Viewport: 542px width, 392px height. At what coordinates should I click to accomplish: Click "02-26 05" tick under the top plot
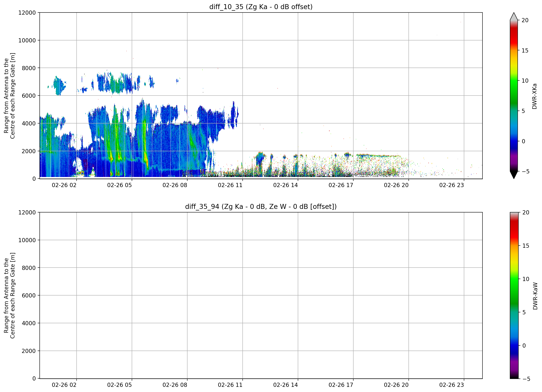coord(119,185)
